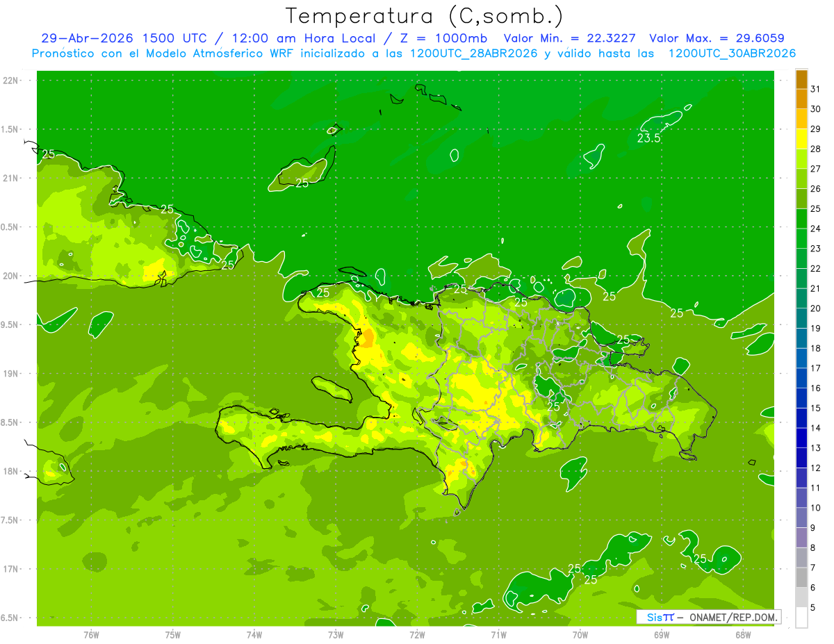Image resolution: width=834 pixels, height=644 pixels.
Task: Click the 'Temperatura (C,somb.)' title
Action: [x=425, y=16]
